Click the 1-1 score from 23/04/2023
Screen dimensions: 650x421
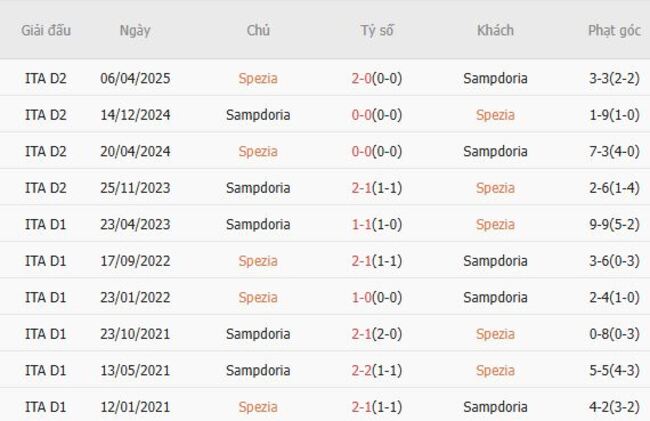(x=377, y=224)
